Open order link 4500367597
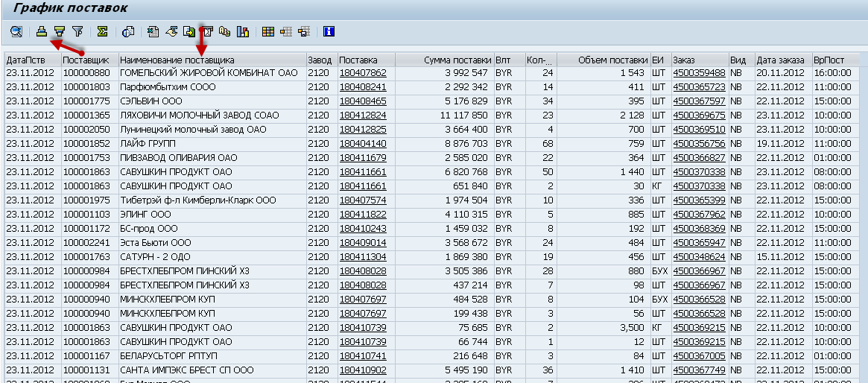Screen dimensions: 868x383 point(699,101)
